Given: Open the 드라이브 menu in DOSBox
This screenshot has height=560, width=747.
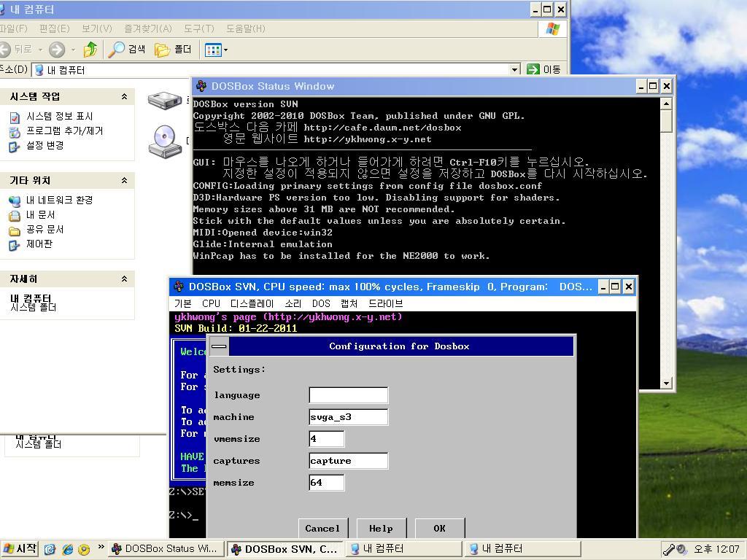Looking at the screenshot, I should (x=385, y=303).
